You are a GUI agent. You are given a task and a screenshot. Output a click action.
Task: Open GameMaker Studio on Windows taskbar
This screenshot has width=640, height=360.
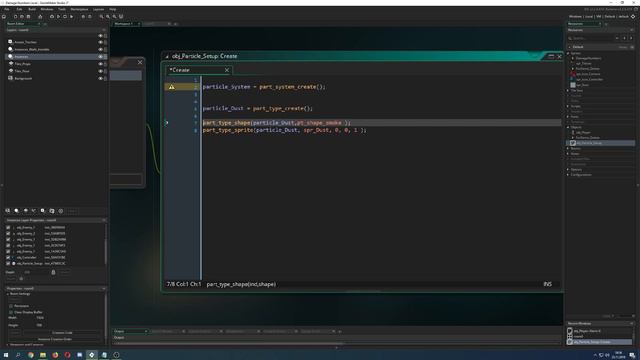[91, 355]
